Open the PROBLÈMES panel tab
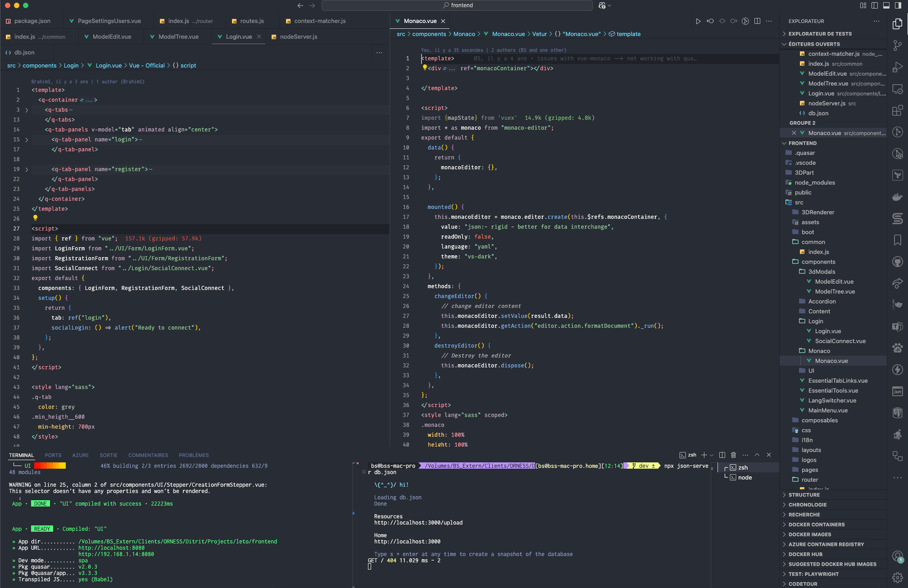The width and height of the screenshot is (908, 588). (x=194, y=455)
